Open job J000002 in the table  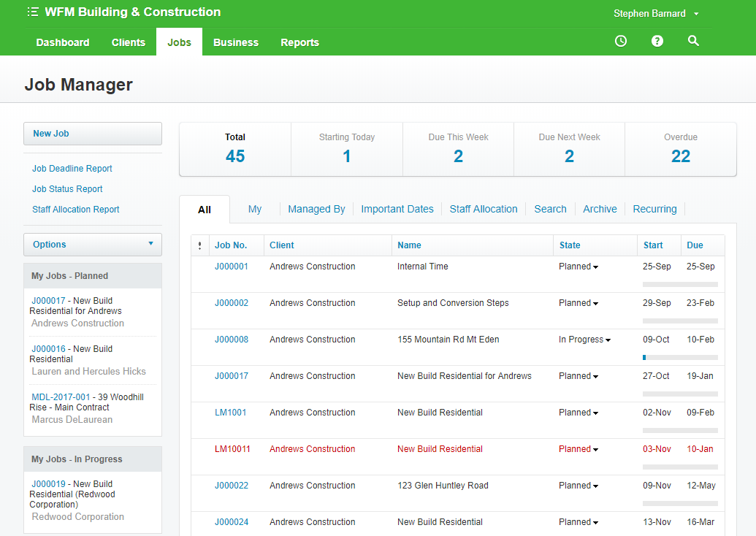tap(232, 303)
